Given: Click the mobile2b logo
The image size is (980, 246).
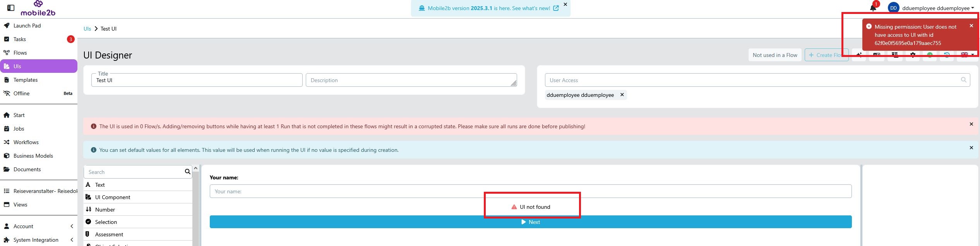Looking at the screenshot, I should coord(38,9).
